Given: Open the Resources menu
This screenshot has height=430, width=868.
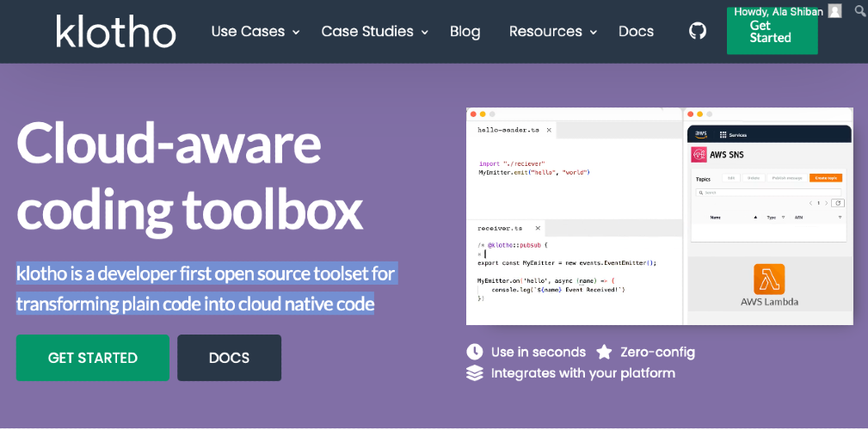Looking at the screenshot, I should click(x=545, y=32).
